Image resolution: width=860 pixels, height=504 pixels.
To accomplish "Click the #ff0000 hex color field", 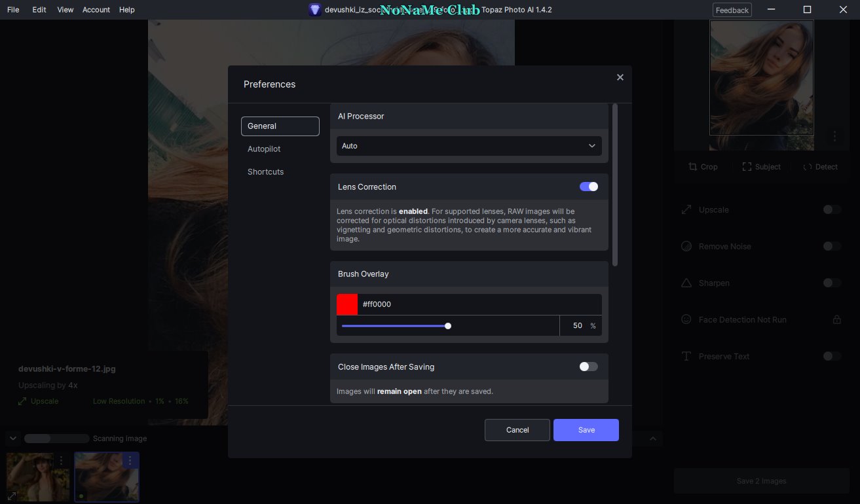I will [x=479, y=304].
